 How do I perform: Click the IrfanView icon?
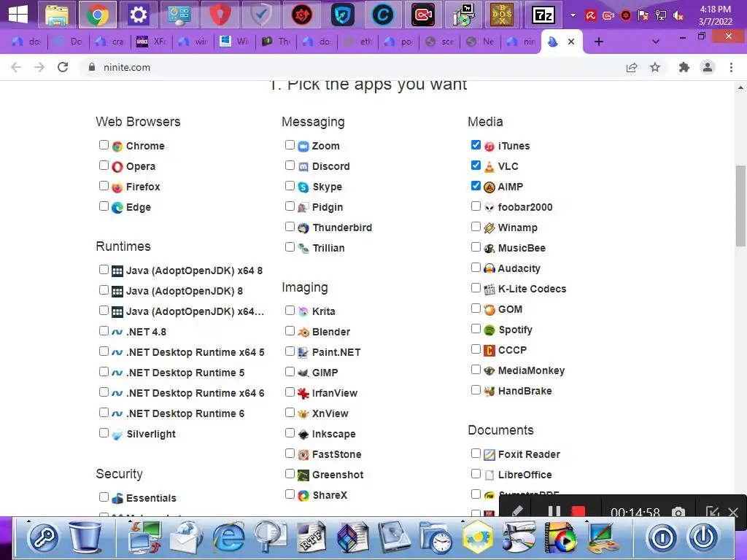click(x=303, y=393)
